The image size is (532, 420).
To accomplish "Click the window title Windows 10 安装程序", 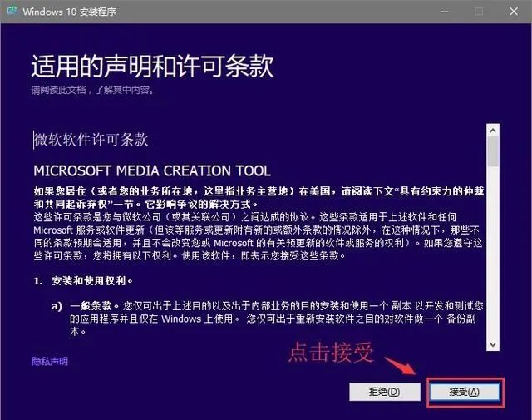I will 70,12.
